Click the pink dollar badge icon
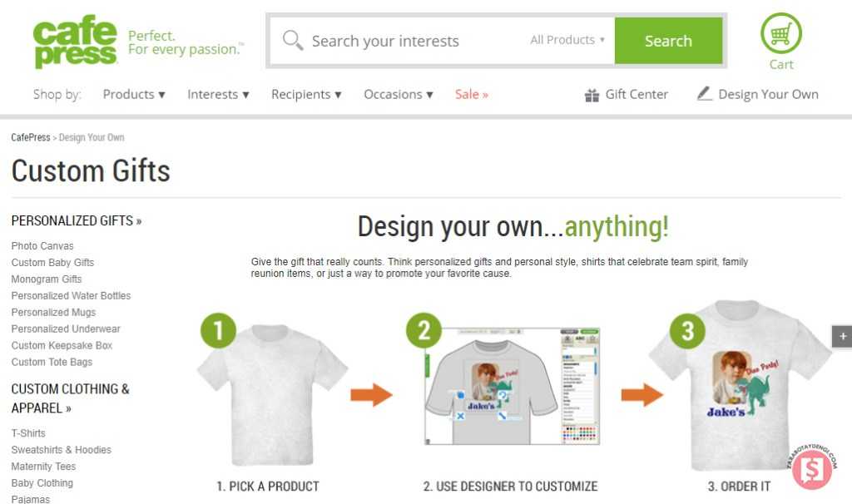 pos(812,469)
